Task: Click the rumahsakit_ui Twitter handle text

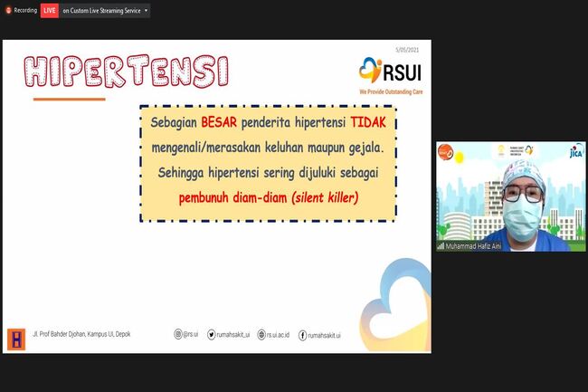Action: 233,334
